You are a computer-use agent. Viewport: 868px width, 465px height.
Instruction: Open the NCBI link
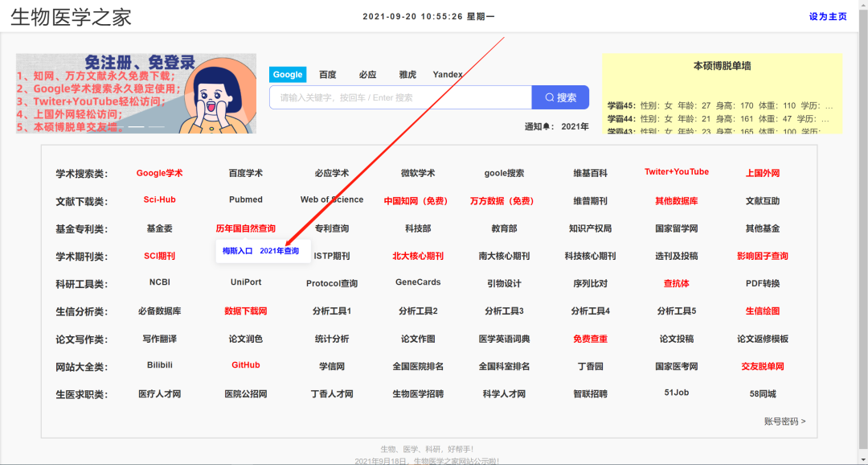(159, 282)
